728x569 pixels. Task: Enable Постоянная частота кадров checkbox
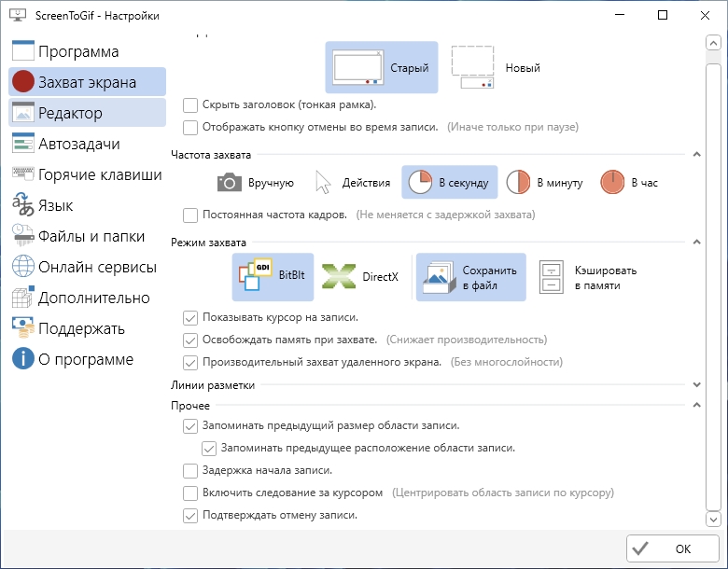(190, 215)
